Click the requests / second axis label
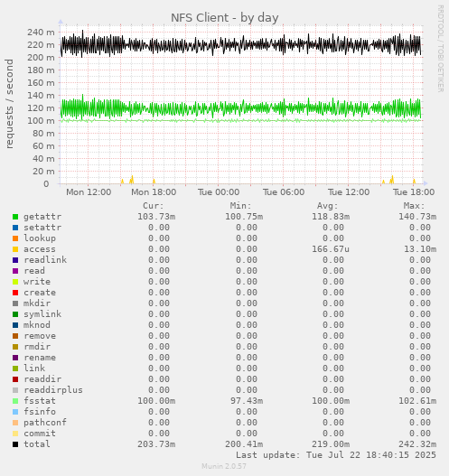This screenshot has width=449, height=476. tap(9, 104)
